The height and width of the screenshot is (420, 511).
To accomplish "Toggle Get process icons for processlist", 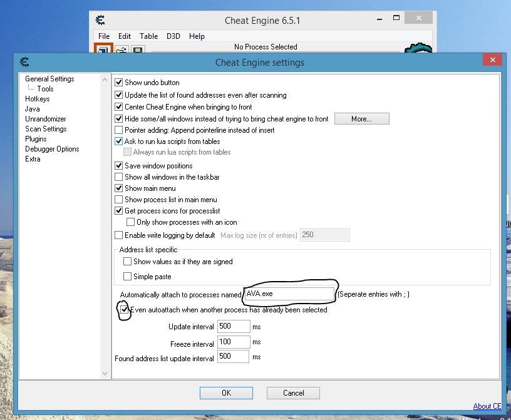I will 118,210.
